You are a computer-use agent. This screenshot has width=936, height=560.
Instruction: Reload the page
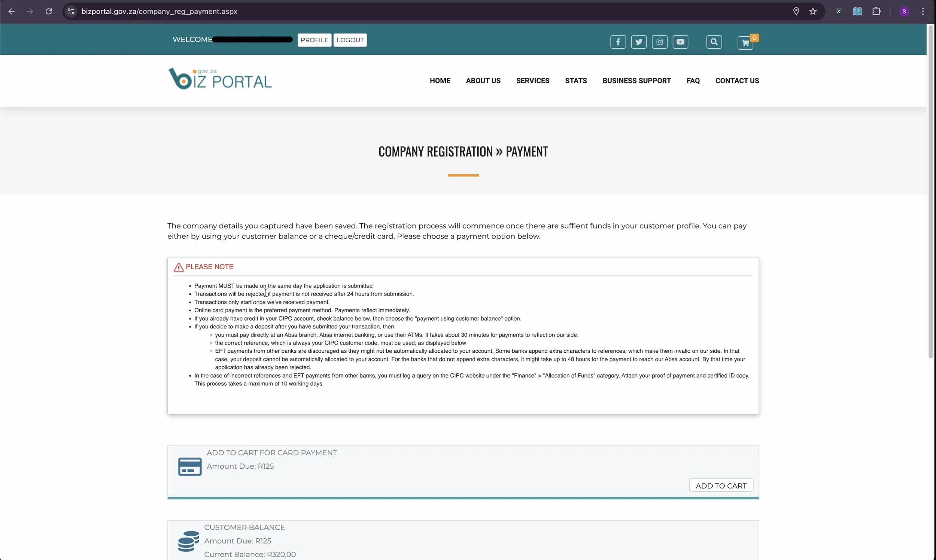coord(49,11)
